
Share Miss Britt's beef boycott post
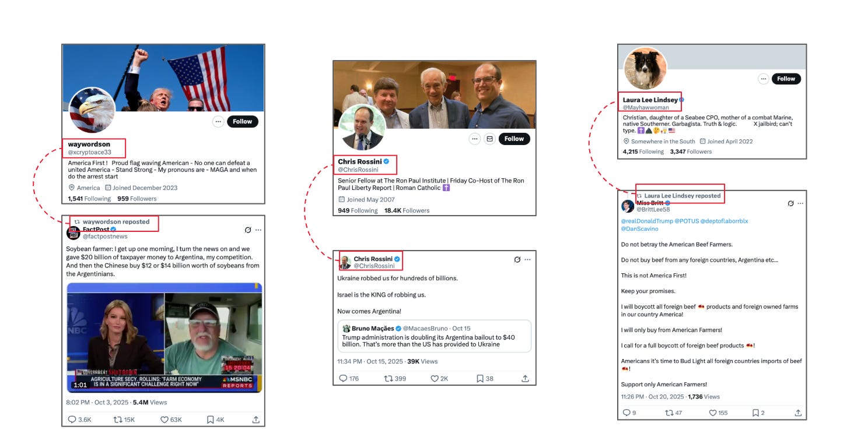point(798,413)
